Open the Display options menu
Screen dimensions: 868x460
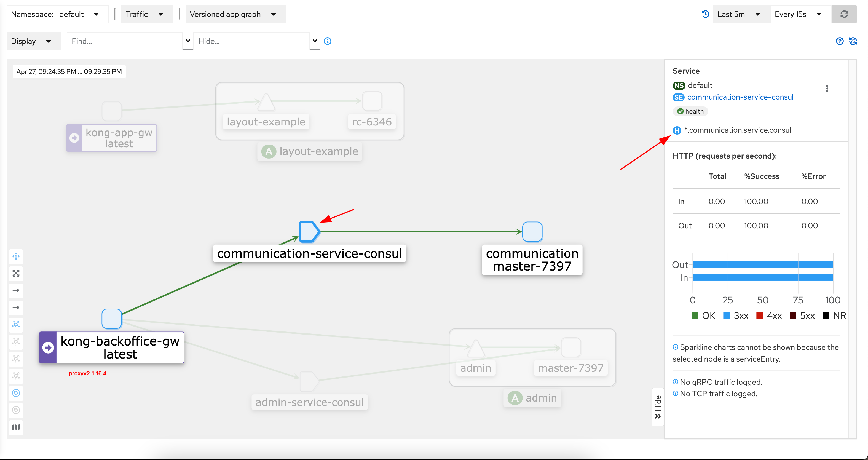tap(33, 41)
